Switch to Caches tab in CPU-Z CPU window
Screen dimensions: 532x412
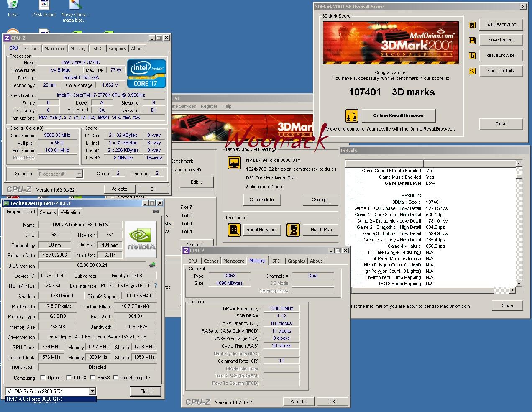pos(32,49)
